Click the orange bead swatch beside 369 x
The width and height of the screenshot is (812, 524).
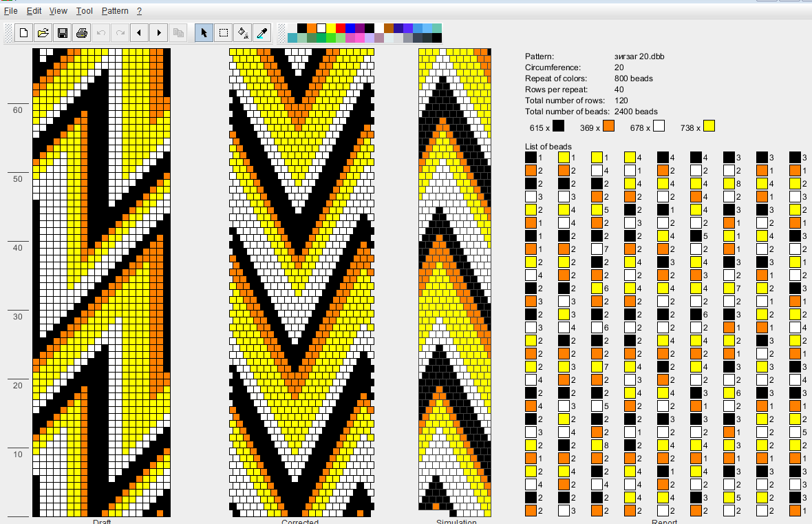(608, 126)
